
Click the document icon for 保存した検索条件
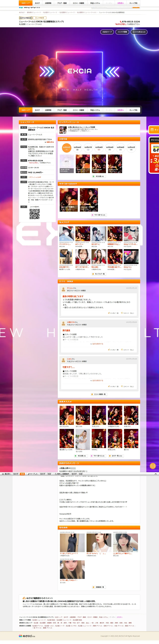(56, 474)
